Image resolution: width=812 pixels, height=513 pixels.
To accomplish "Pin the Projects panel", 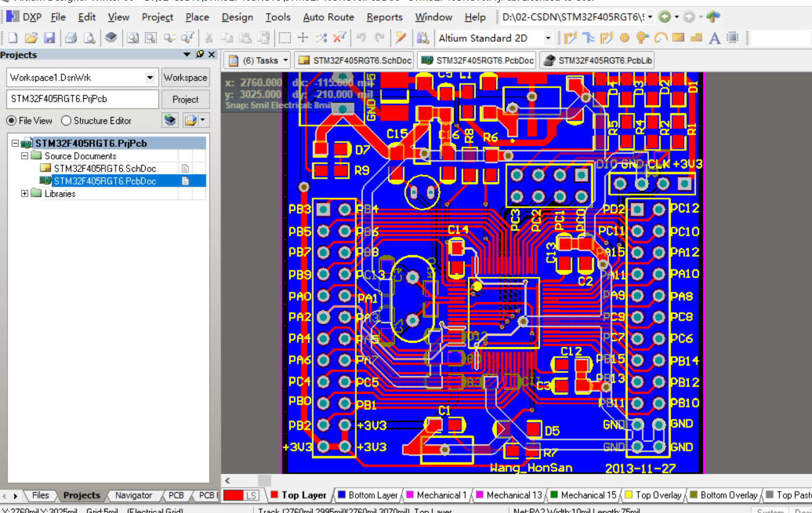I will [200, 54].
